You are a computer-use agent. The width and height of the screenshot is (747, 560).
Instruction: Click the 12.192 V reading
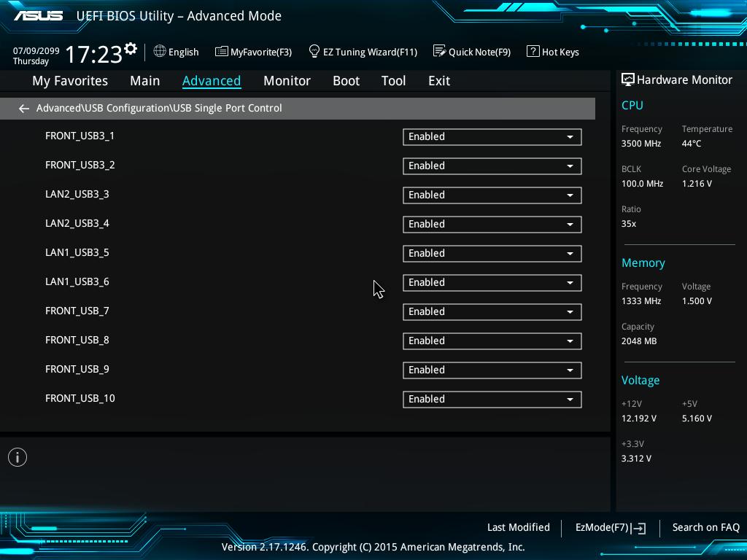coord(638,418)
